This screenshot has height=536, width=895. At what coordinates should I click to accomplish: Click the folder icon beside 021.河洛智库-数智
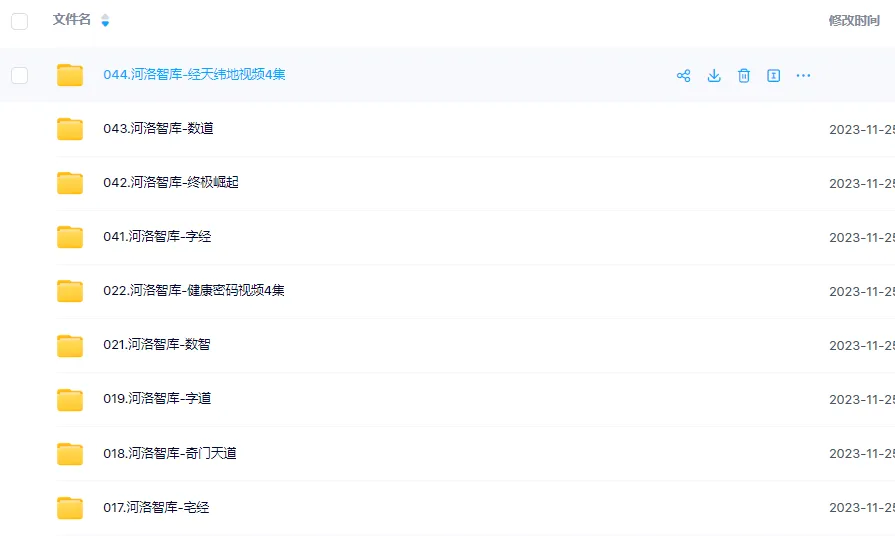tap(70, 345)
